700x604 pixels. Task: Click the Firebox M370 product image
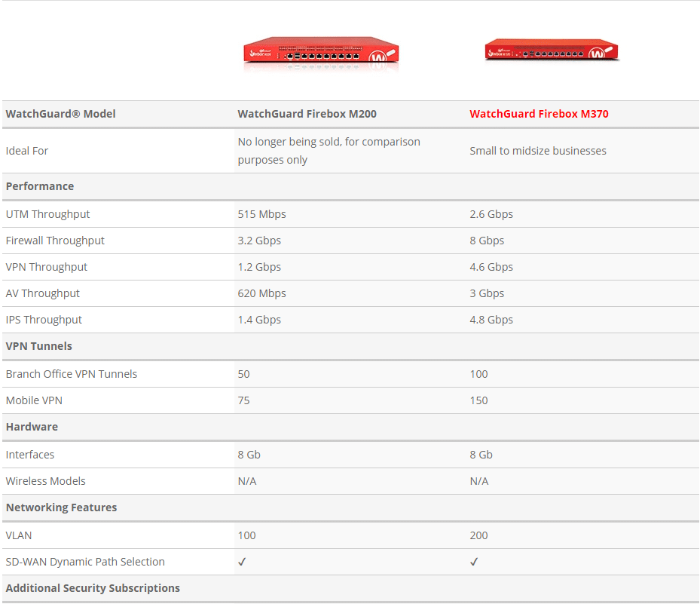click(552, 50)
